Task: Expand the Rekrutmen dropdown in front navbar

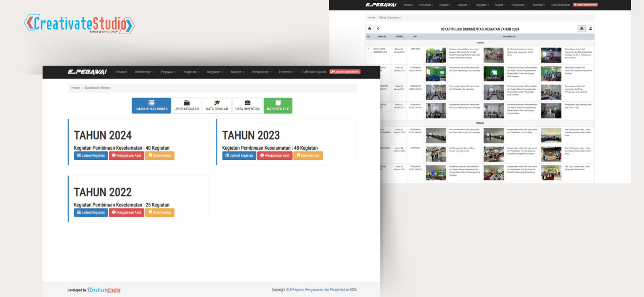Action: [144, 72]
